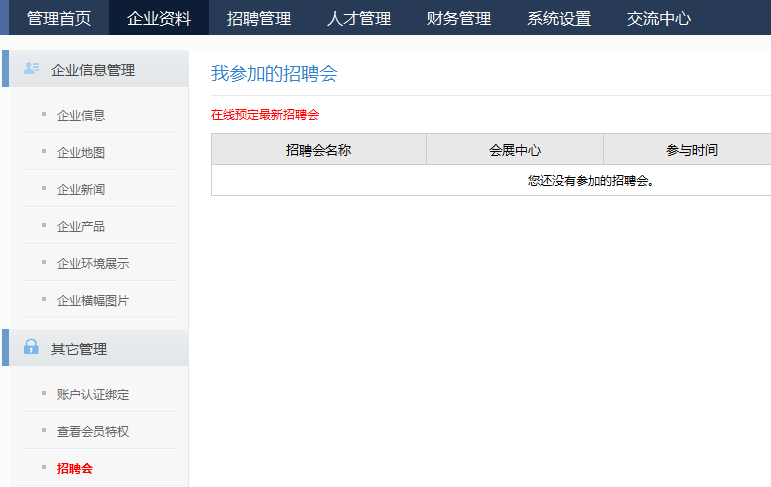Viewport: 771px width, 487px height.
Task: Click the 招聘会名称 table column header
Action: tap(318, 150)
